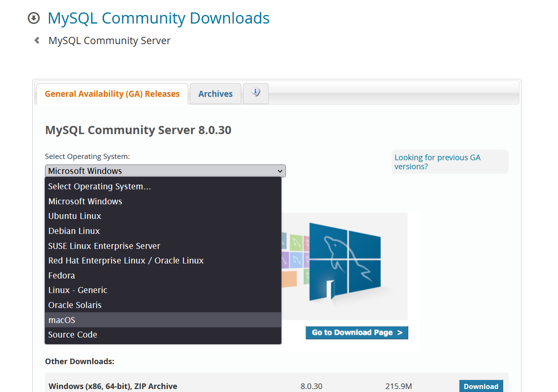Click the MySQL Community Downloads heading link
Image resolution: width=558 pixels, height=392 pixels.
pos(159,18)
